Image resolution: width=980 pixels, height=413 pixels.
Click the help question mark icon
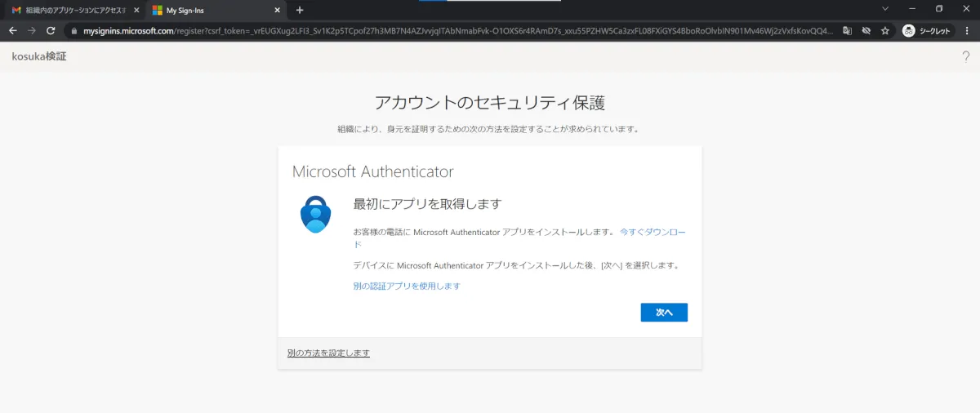coord(965,56)
